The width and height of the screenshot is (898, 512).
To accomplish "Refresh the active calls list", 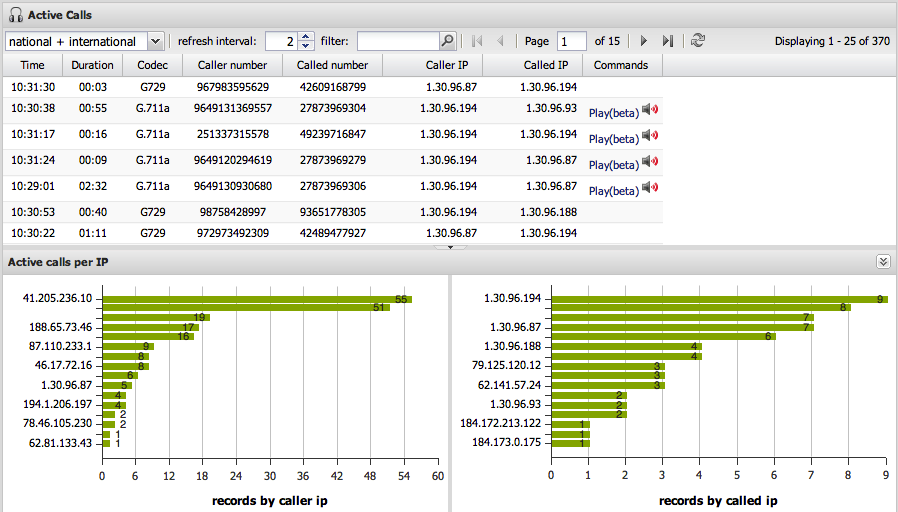I will 697,41.
